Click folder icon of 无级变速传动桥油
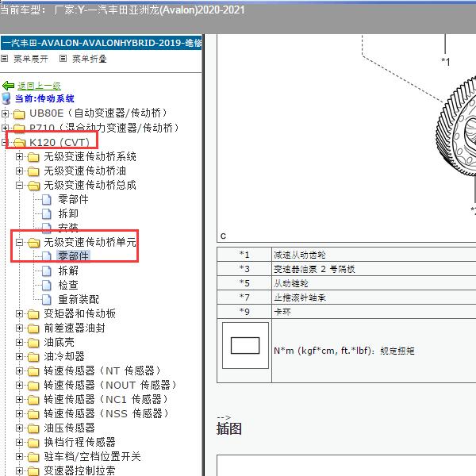The image size is (476, 476). [33, 171]
